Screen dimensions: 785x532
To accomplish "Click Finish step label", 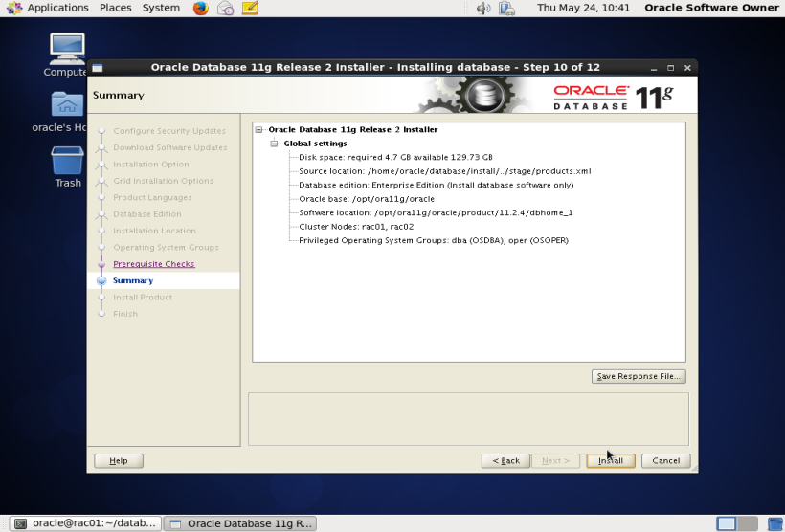I will point(125,314).
